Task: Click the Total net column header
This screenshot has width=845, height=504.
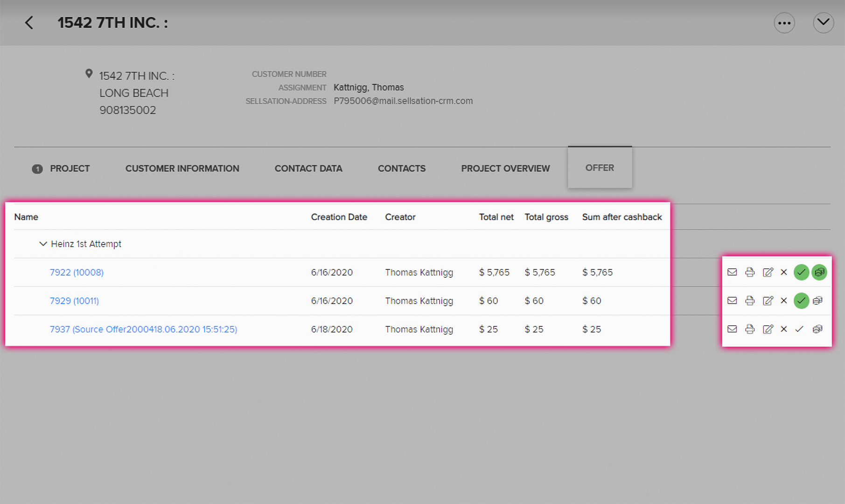Action: 496,217
